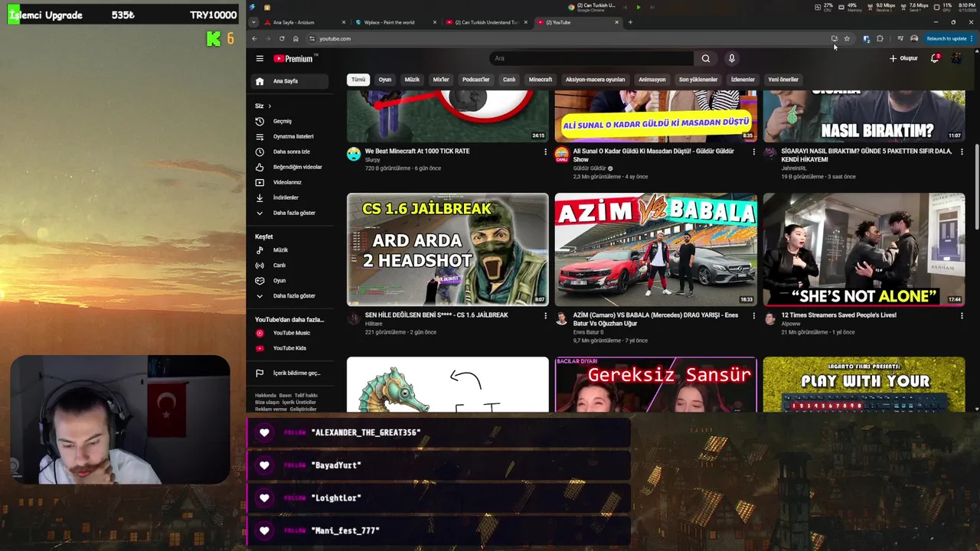Image resolution: width=980 pixels, height=551 pixels.
Task: Open İçerik bildirme geçmişi flag item
Action: [x=290, y=373]
